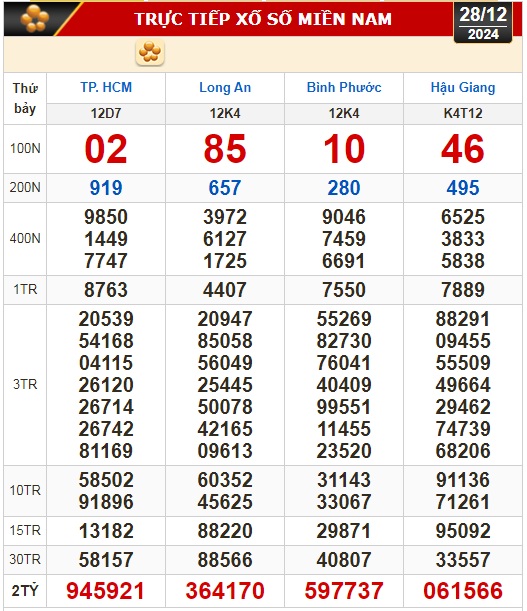Select 400N number 6691

click(x=344, y=261)
